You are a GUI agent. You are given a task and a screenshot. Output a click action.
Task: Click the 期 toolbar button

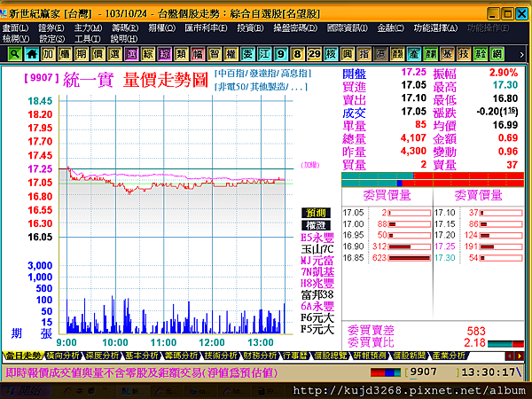tap(82, 54)
